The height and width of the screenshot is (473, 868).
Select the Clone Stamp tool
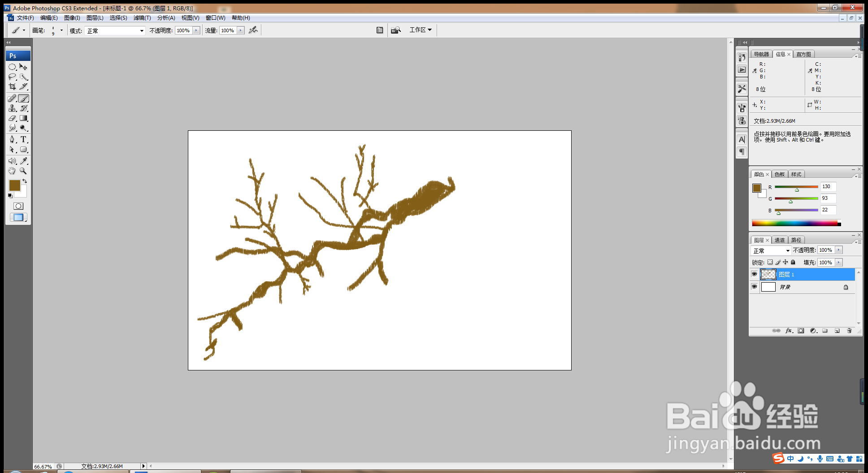point(12,108)
